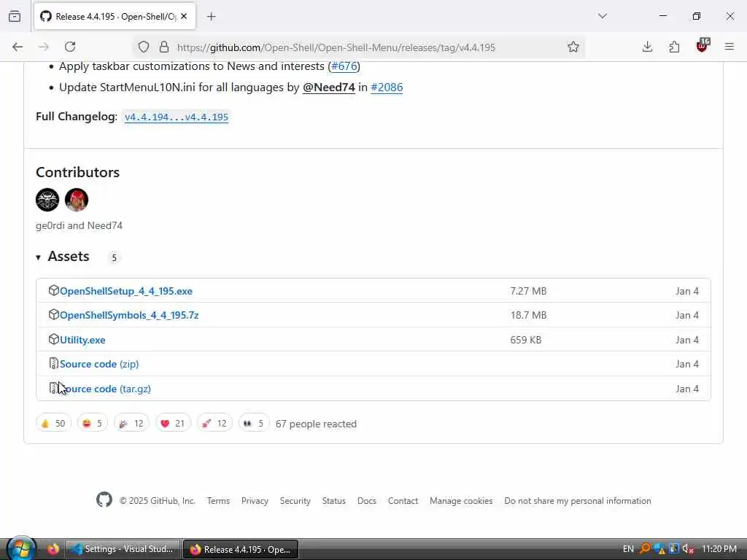Toggle rocket reaction with 12
The image size is (747, 560).
pyautogui.click(x=214, y=424)
